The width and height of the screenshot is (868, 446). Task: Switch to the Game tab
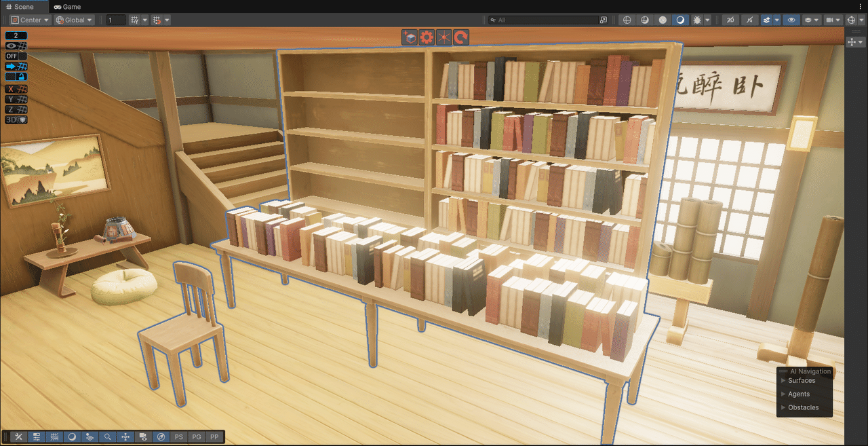click(x=66, y=7)
